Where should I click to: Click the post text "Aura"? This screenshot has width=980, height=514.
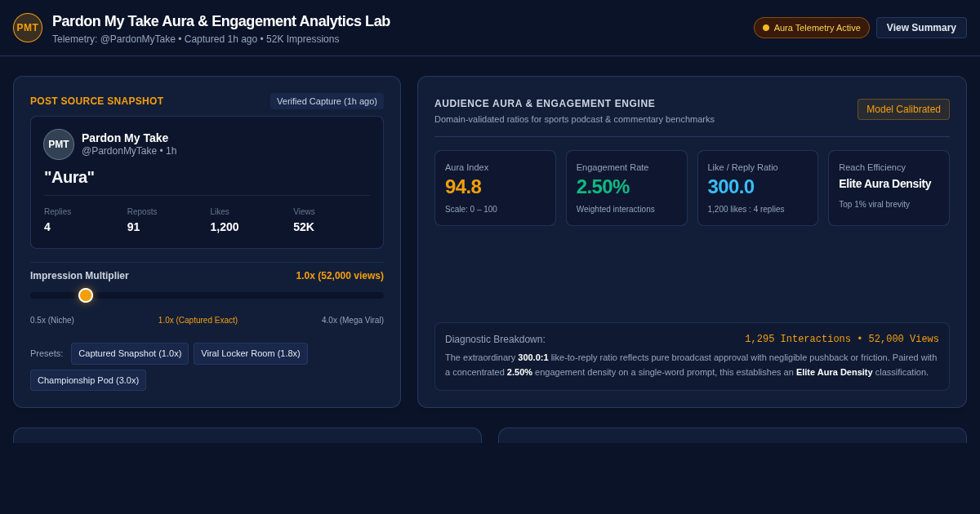pos(69,177)
